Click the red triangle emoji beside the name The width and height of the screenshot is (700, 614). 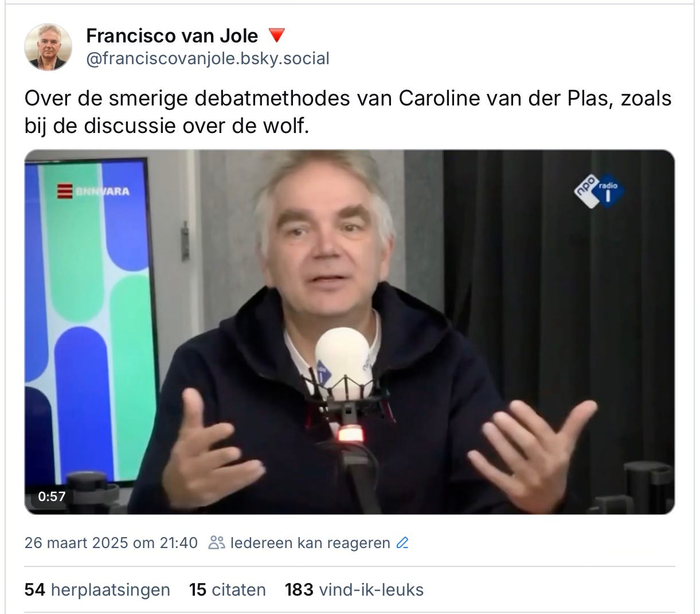277,36
